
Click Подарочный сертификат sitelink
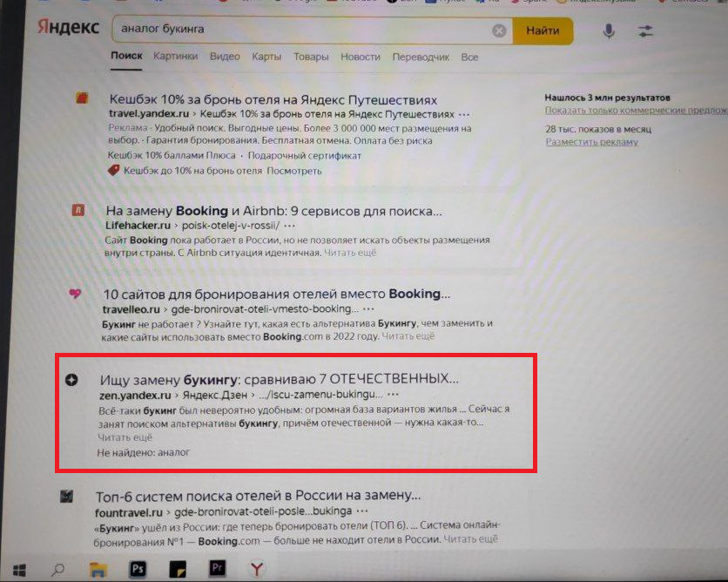(305, 156)
